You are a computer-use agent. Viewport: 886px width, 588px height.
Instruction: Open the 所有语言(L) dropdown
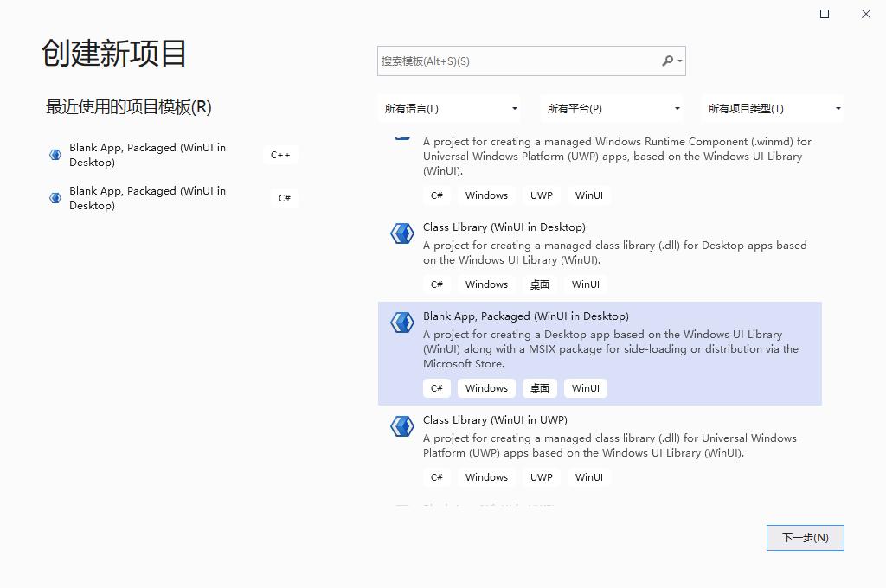450,108
